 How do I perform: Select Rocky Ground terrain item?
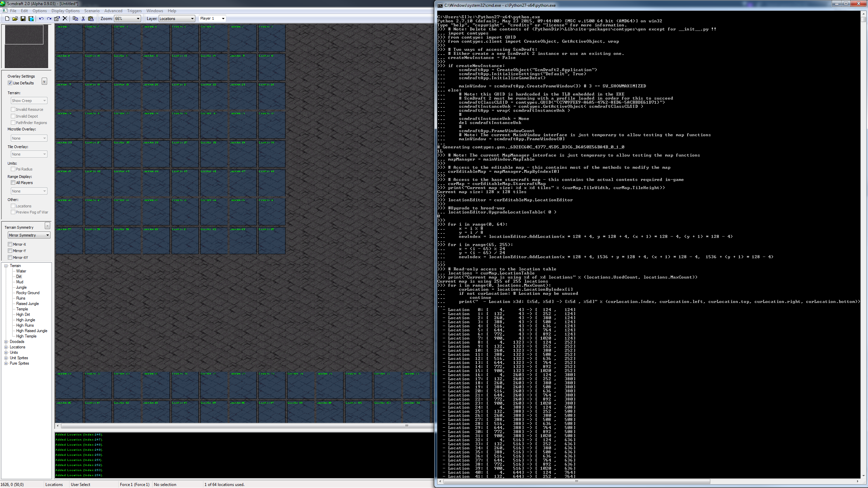[28, 293]
